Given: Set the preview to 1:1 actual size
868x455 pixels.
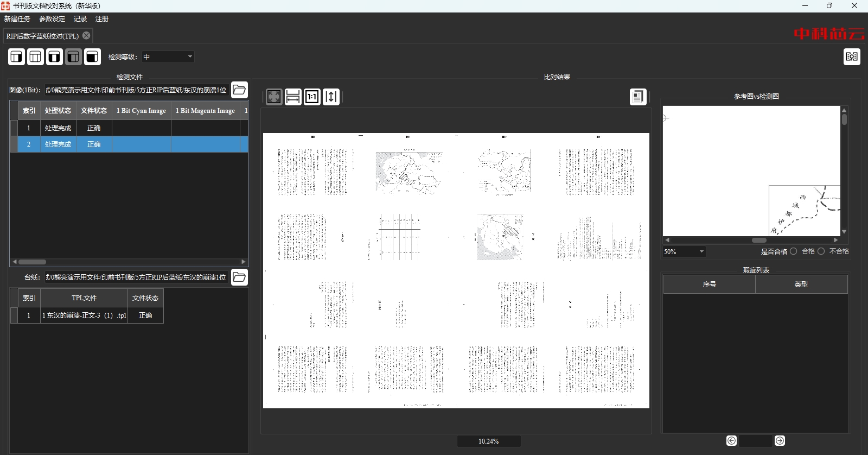Looking at the screenshot, I should pos(312,97).
